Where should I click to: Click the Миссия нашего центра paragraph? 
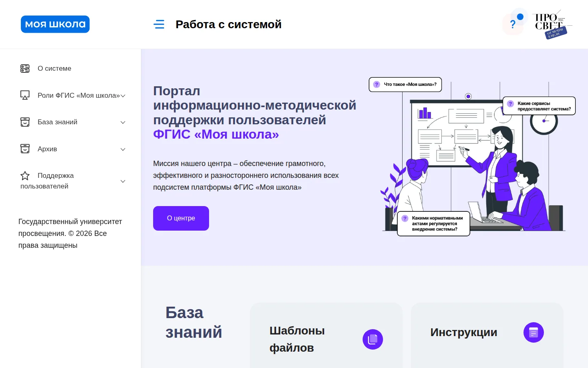pyautogui.click(x=246, y=175)
